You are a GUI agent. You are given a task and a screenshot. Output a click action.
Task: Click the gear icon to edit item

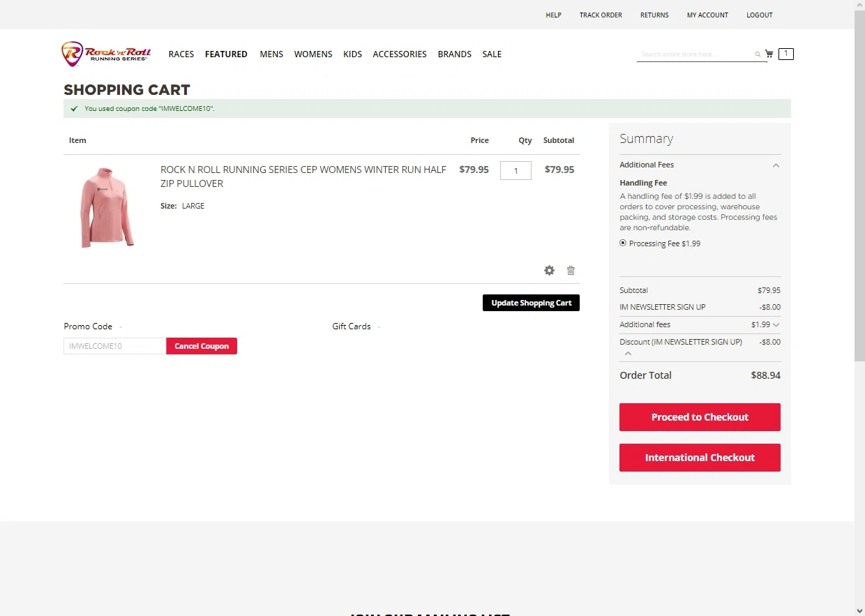coord(550,271)
